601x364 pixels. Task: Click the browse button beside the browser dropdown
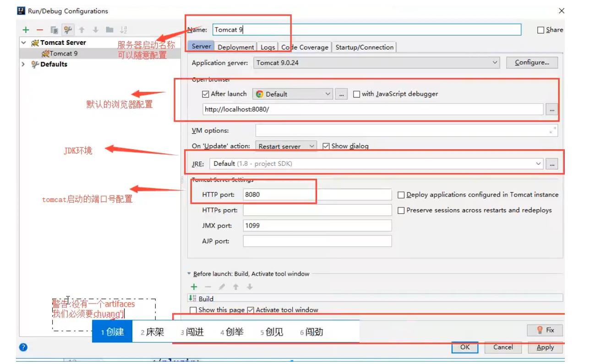tap(341, 94)
